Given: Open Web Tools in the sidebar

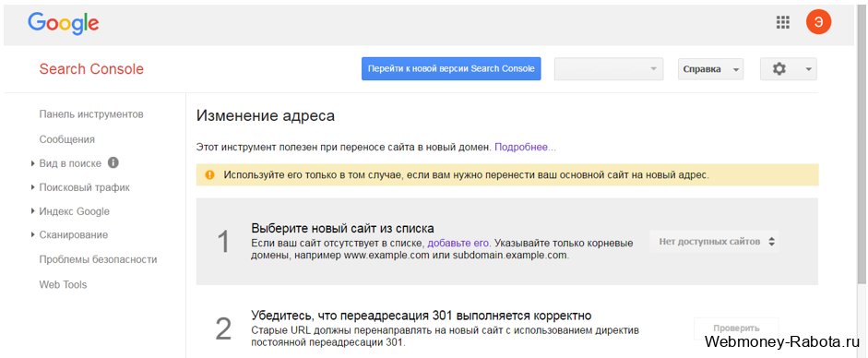Looking at the screenshot, I should [63, 285].
